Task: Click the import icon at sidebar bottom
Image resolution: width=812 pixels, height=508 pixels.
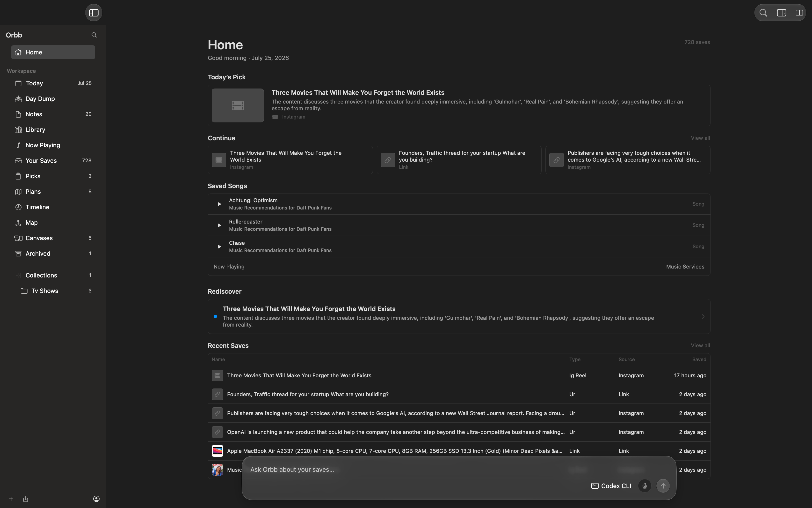Action: click(26, 499)
